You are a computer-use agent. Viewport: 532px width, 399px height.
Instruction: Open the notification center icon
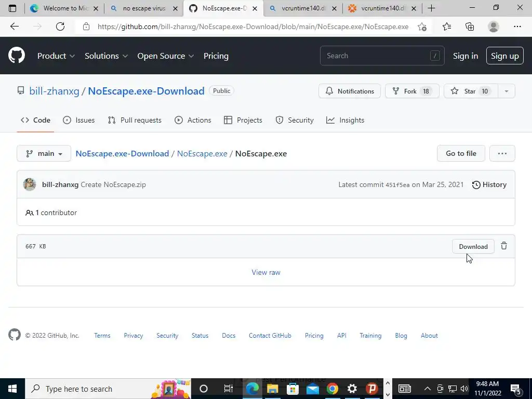(x=515, y=389)
